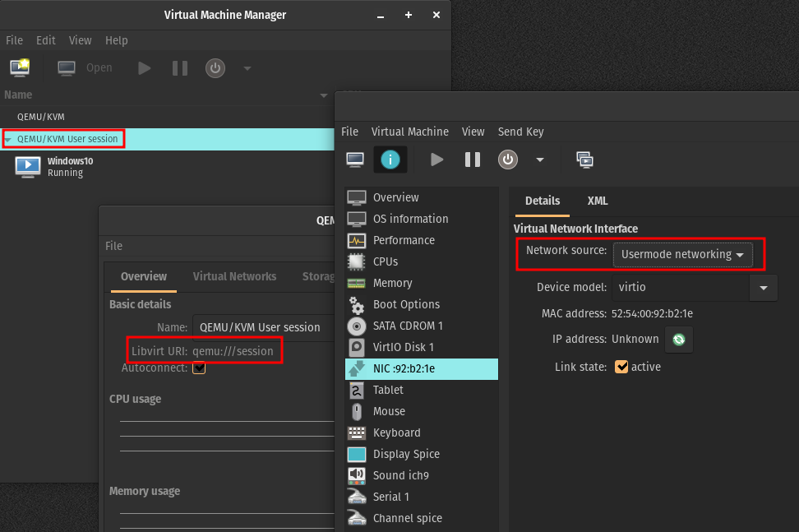Open Help menu in Virtual Machine Manager

[x=116, y=40]
